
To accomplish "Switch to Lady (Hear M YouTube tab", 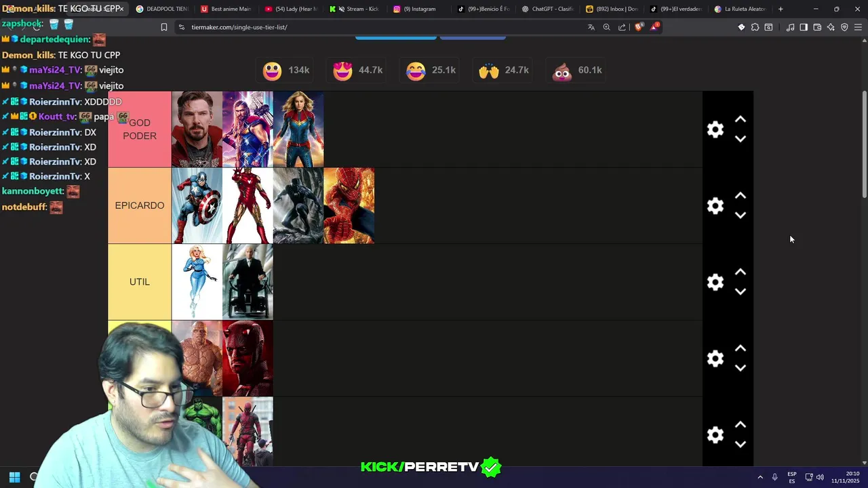I will click(x=290, y=9).
